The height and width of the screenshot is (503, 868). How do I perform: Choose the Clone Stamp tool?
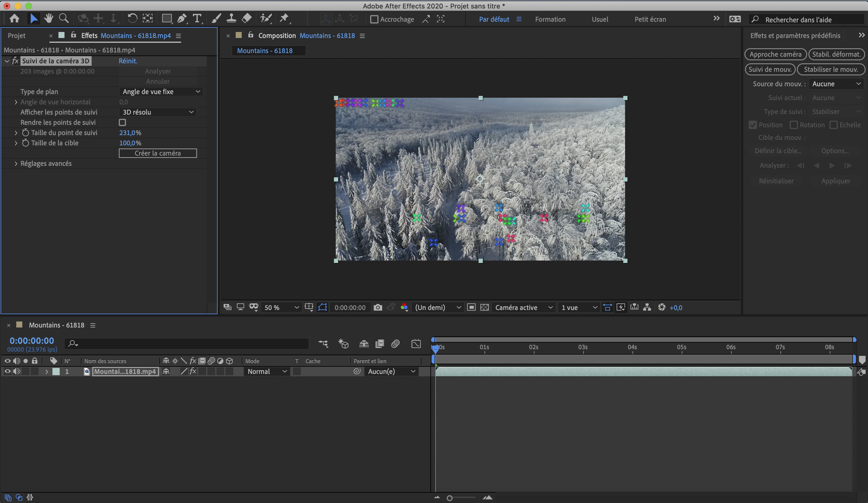tap(231, 19)
